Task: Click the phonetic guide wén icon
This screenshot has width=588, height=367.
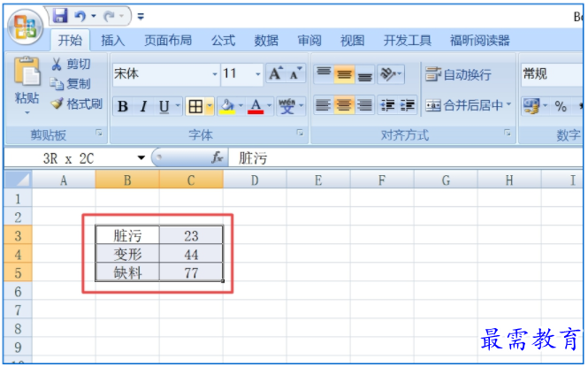Action: tap(286, 106)
